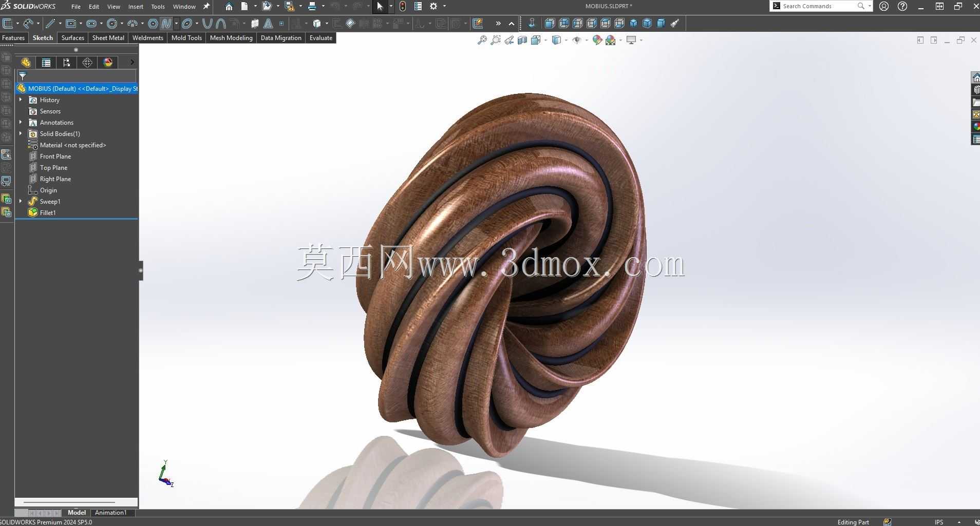Collapse the CommandManager with up caret

pos(512,24)
